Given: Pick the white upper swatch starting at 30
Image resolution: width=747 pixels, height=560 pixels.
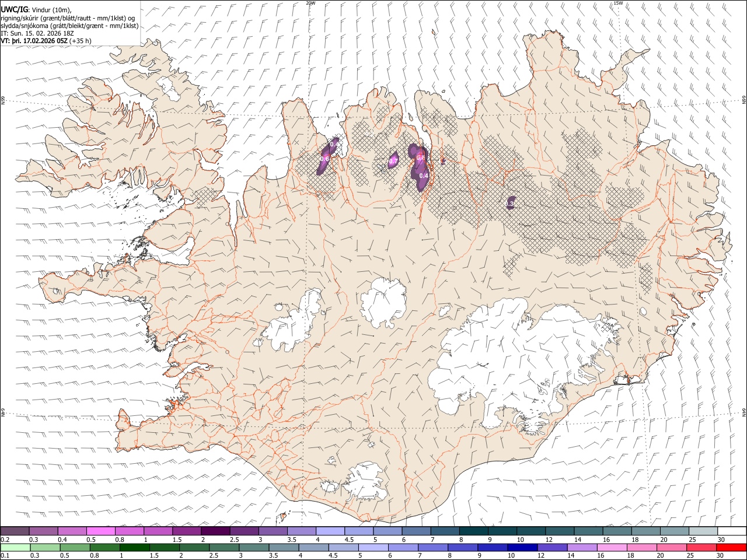Looking at the screenshot, I should tap(732, 531).
